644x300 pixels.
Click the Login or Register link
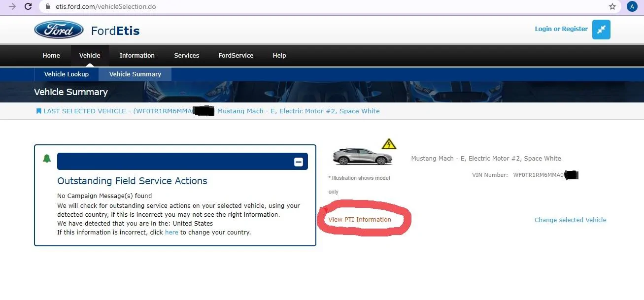[561, 29]
